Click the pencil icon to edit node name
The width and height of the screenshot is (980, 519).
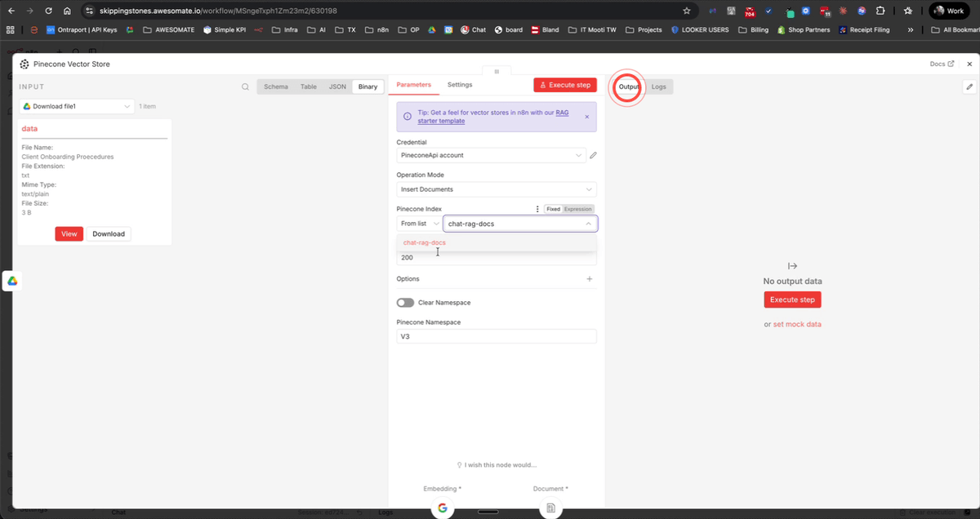[x=969, y=85]
